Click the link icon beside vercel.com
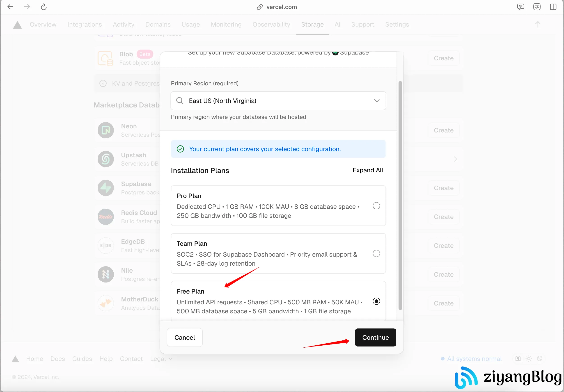Viewport: 564px width, 392px height. coord(260,7)
